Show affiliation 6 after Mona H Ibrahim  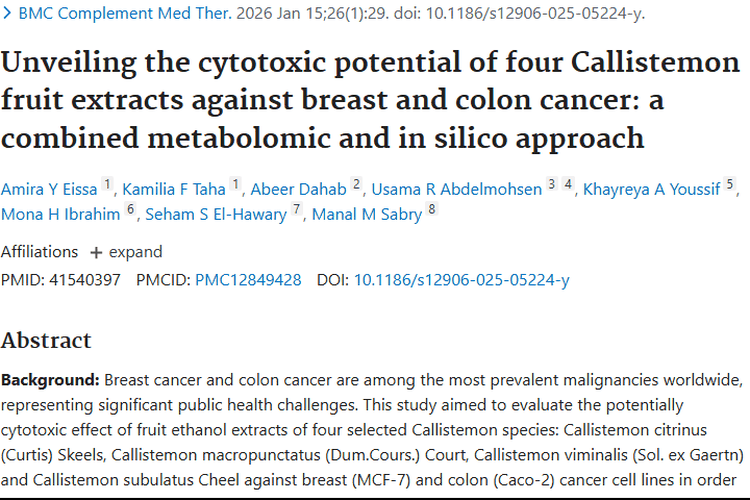tap(130, 210)
